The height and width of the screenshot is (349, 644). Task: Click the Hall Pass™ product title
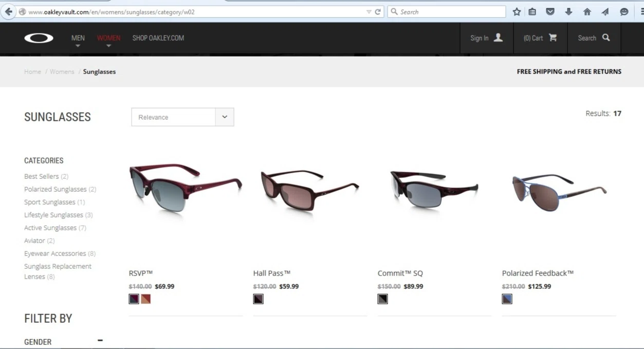tap(272, 273)
